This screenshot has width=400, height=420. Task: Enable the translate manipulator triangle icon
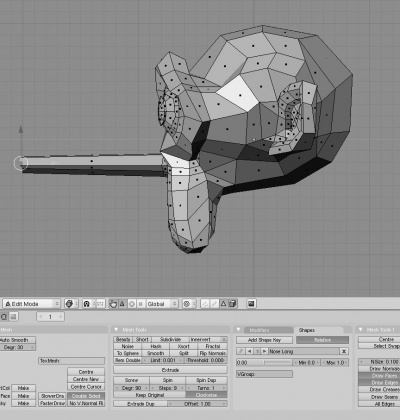[122, 304]
